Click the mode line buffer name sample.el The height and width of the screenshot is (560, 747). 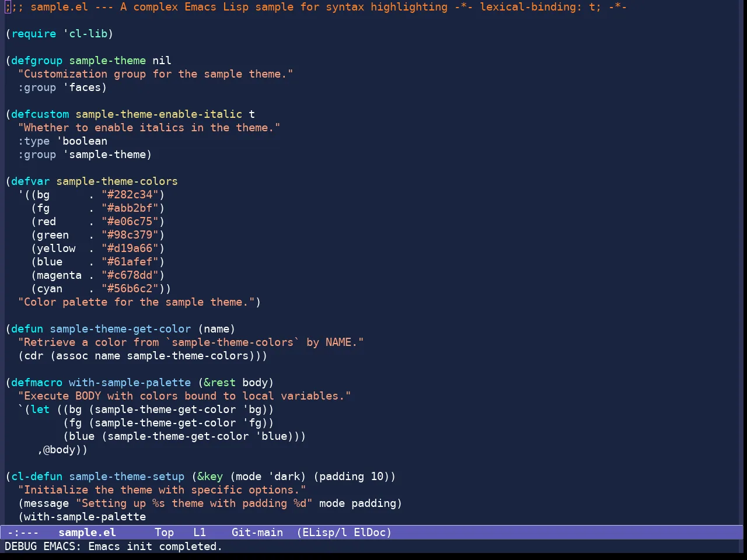coord(87,533)
